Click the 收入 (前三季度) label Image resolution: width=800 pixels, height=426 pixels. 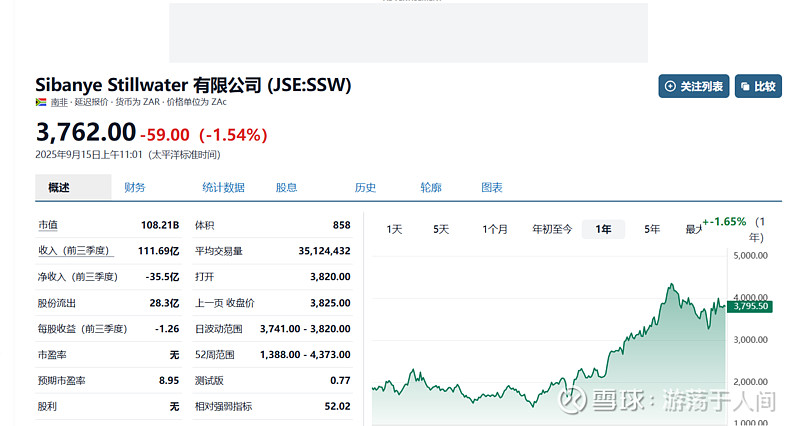[72, 251]
